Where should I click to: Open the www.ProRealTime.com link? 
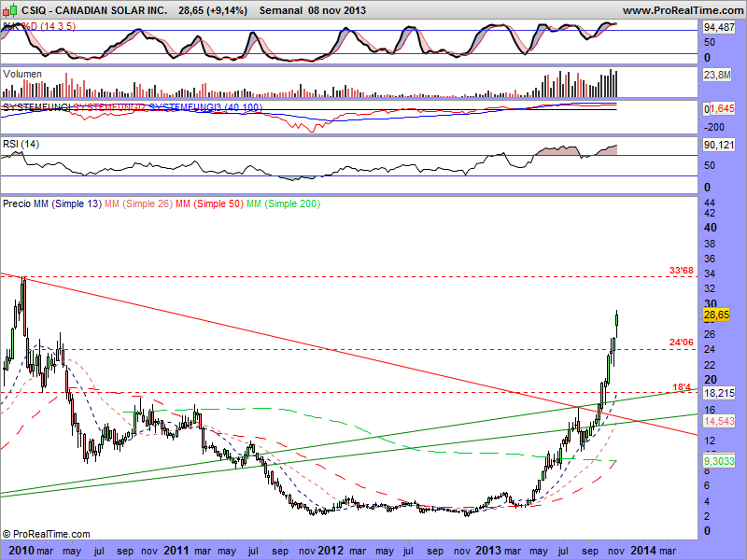[684, 10]
